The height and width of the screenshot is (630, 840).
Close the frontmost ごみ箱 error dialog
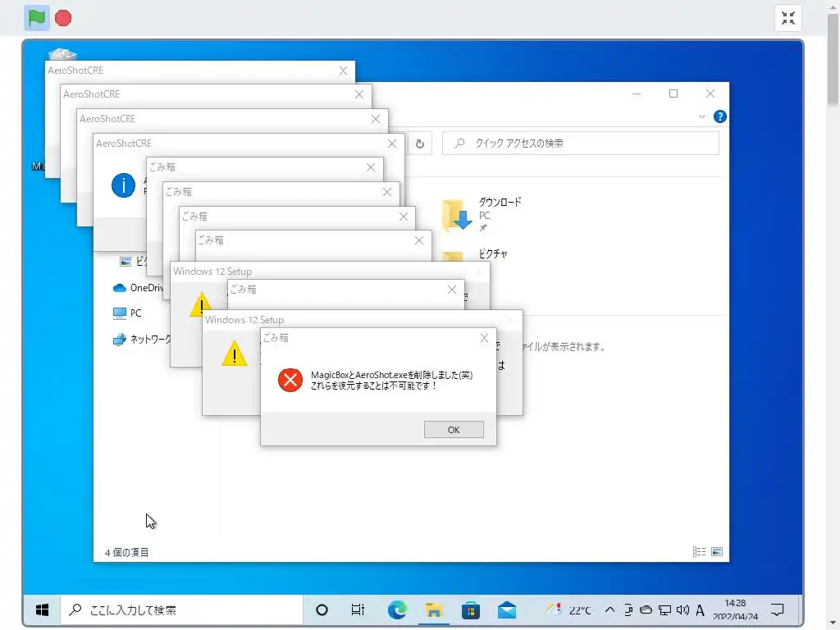point(484,338)
